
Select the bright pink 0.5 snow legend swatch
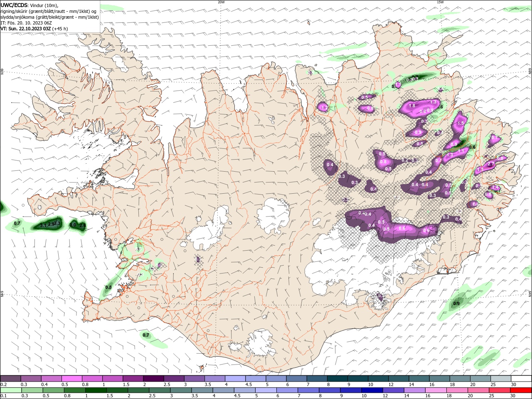click(x=71, y=379)
